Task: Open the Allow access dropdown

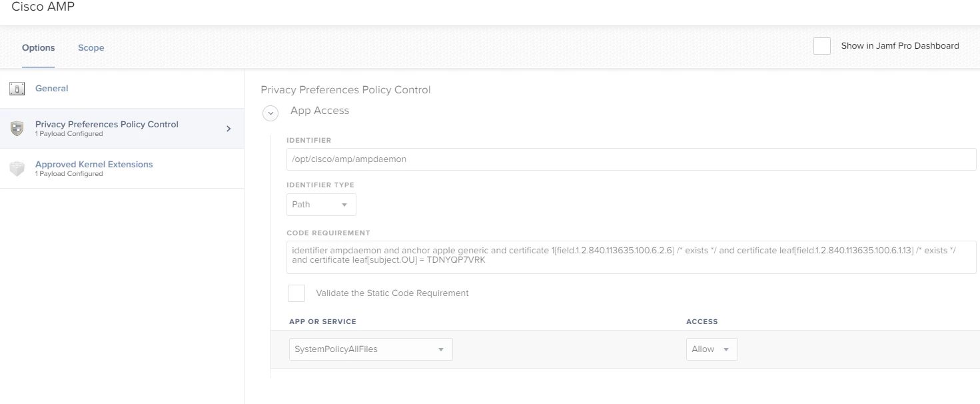Action: (x=712, y=349)
